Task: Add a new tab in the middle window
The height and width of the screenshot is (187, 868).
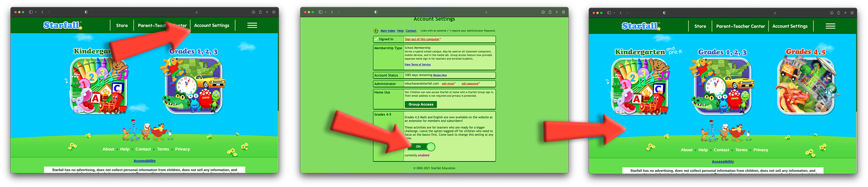Action: tap(557, 12)
